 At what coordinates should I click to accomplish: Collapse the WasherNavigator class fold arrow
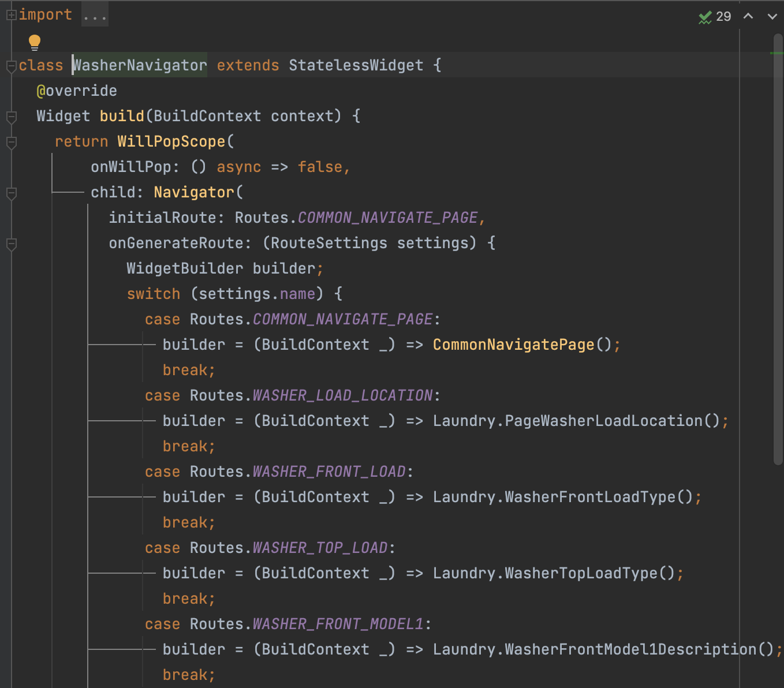(x=10, y=66)
